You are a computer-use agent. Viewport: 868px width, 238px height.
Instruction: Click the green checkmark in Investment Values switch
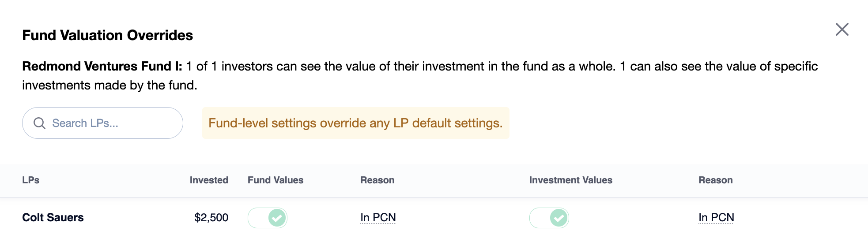(559, 218)
